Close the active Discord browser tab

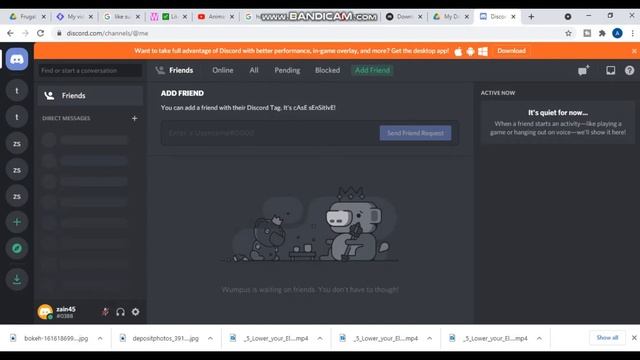(513, 17)
